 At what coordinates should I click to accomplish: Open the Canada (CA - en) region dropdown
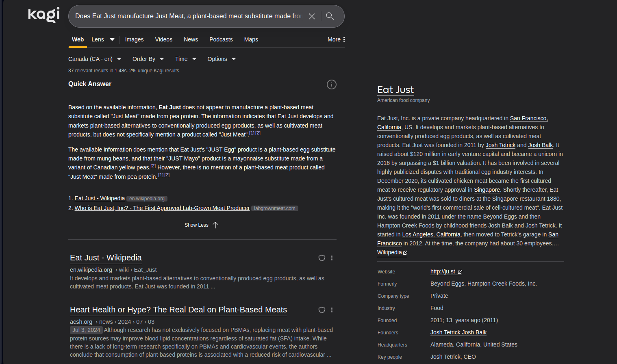[95, 59]
